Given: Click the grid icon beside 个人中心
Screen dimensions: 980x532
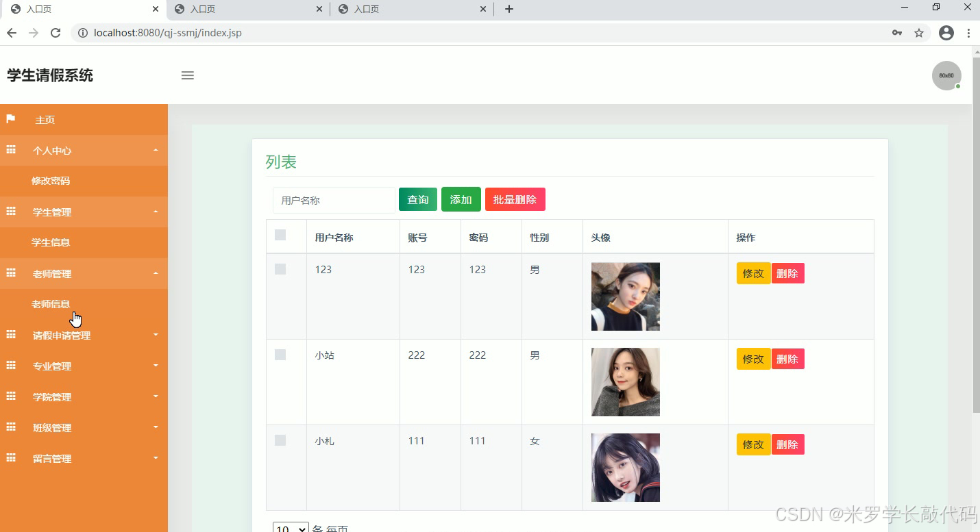Looking at the screenshot, I should [10, 150].
